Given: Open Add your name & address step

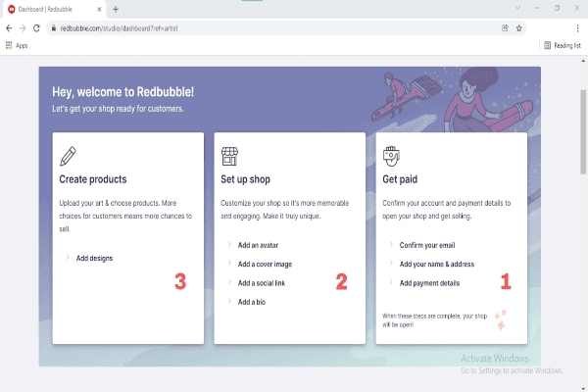Looking at the screenshot, I should click(x=437, y=264).
